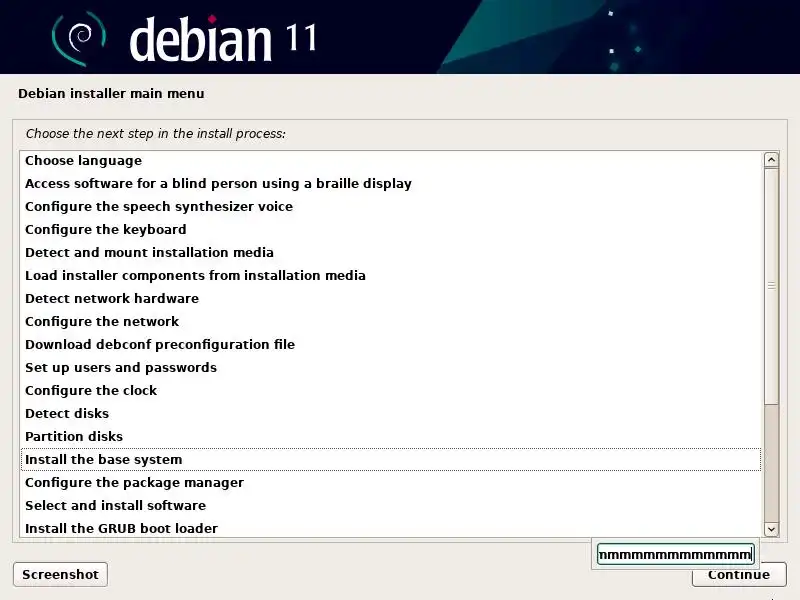Select the Partition disks step
Screen dimensions: 800x600
391,436
